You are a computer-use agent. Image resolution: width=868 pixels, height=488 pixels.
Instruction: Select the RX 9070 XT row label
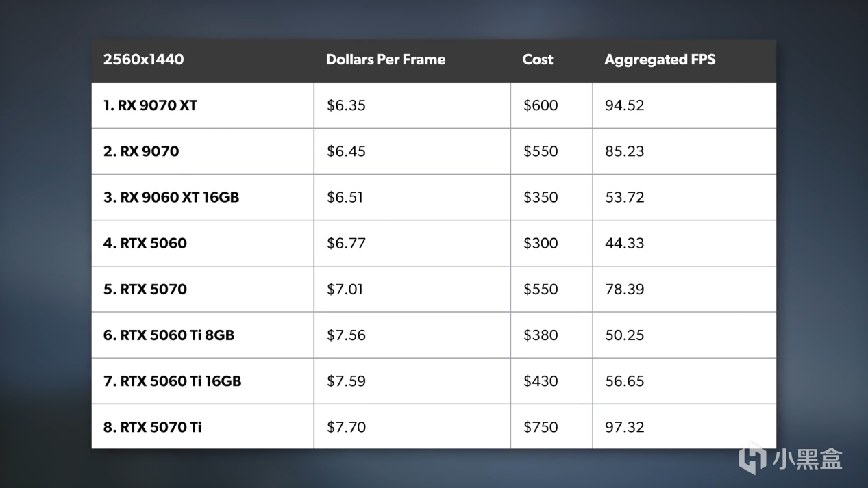150,105
